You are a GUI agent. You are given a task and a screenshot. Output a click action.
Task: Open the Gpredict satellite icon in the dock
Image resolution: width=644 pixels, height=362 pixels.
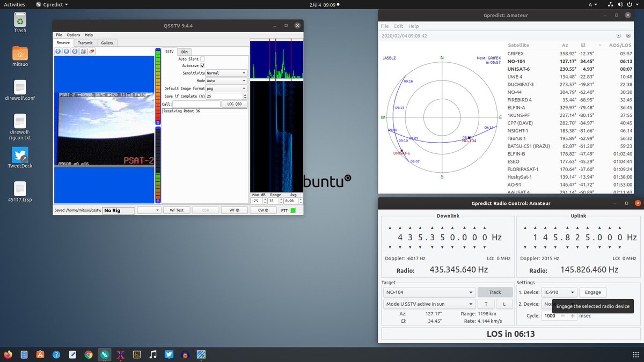pyautogui.click(x=105, y=354)
